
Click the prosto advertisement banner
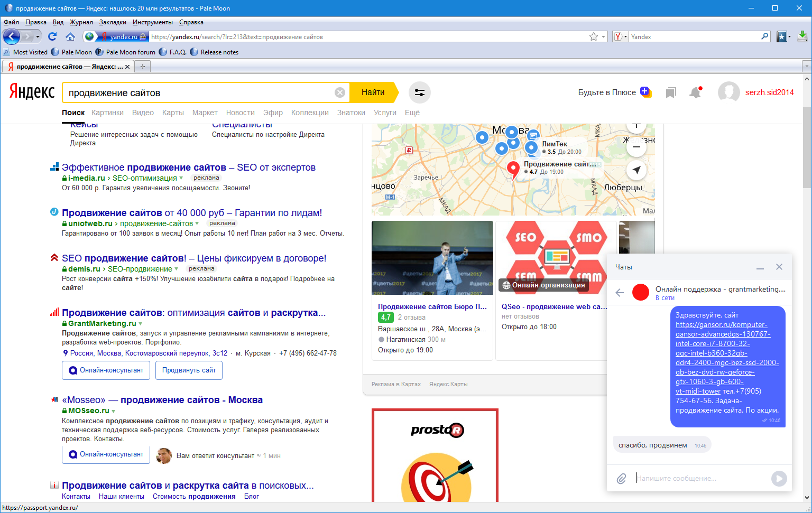coord(435,455)
